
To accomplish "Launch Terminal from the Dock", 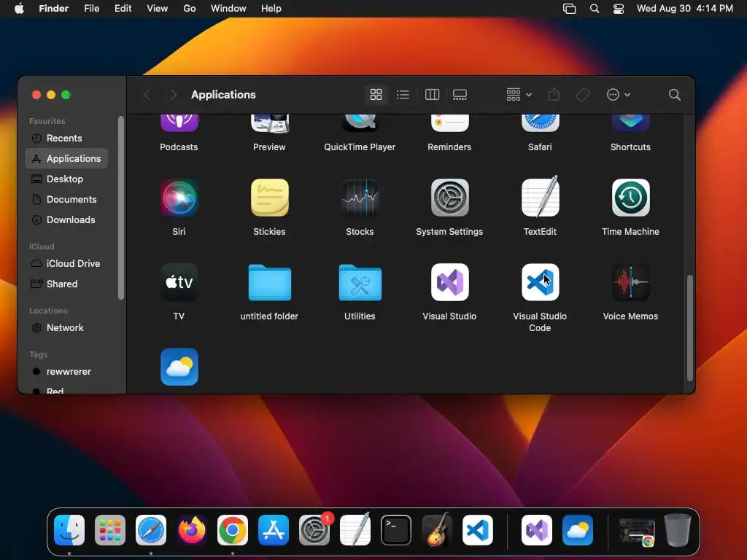I will tap(396, 530).
